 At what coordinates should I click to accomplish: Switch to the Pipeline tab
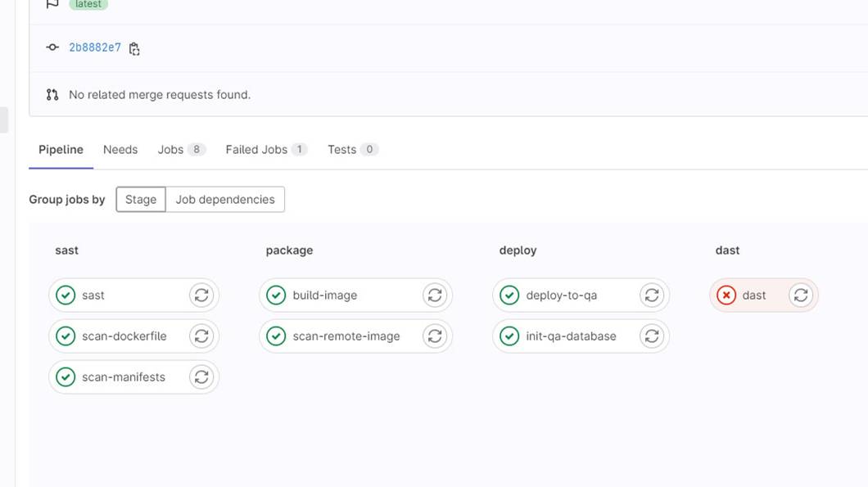point(61,150)
